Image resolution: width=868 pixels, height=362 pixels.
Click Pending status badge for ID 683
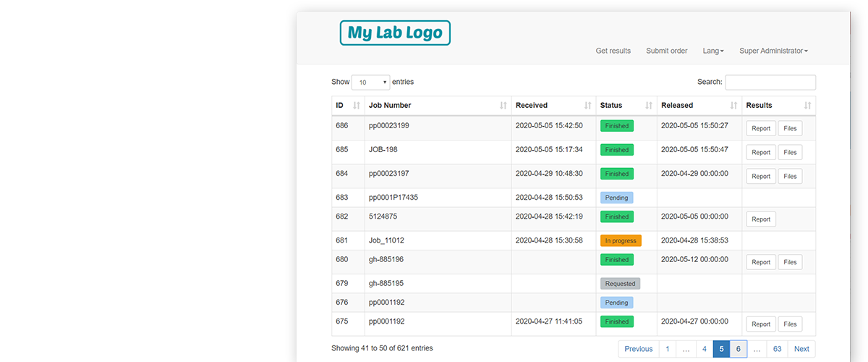click(x=616, y=198)
